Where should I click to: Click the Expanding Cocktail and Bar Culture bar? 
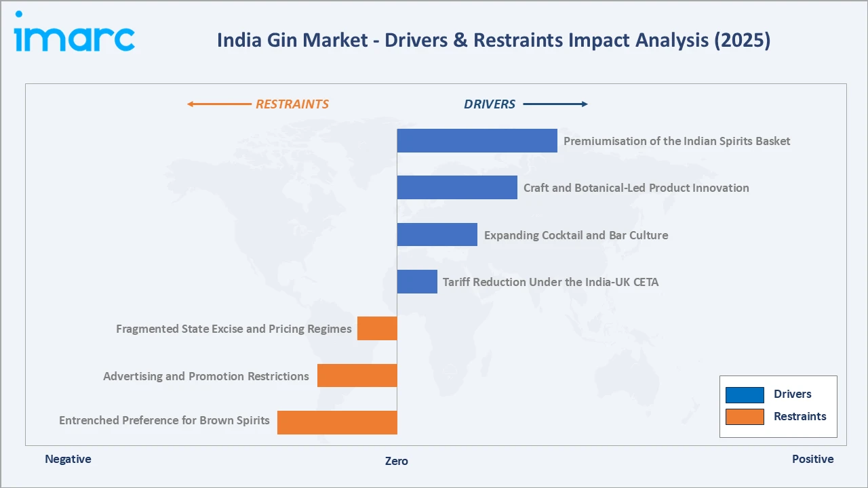437,235
